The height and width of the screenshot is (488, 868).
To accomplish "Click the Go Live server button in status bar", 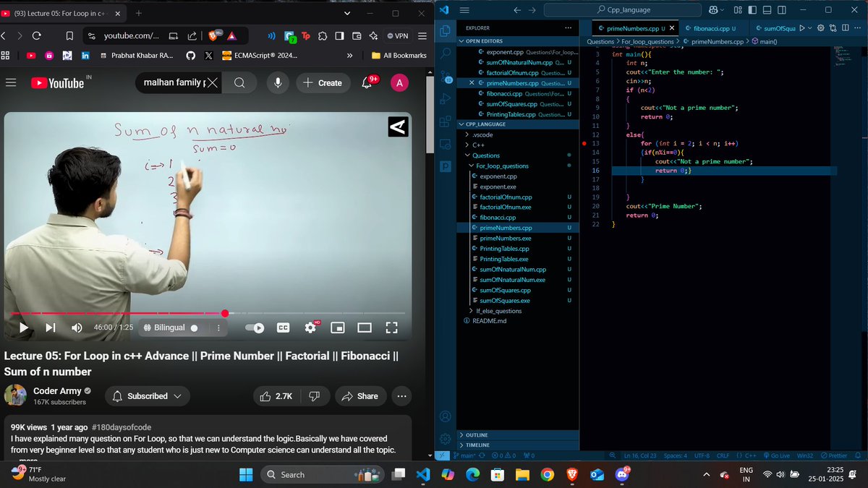I will [780, 455].
